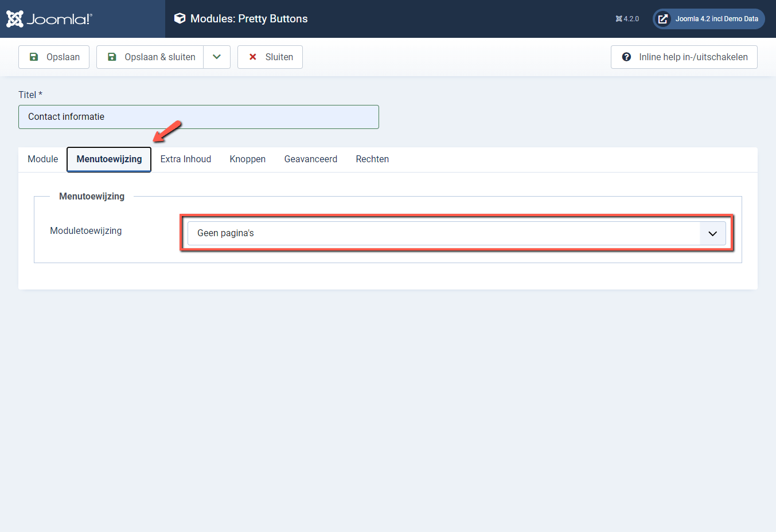The height and width of the screenshot is (532, 776).
Task: Switch to the Module tab
Action: [42, 159]
